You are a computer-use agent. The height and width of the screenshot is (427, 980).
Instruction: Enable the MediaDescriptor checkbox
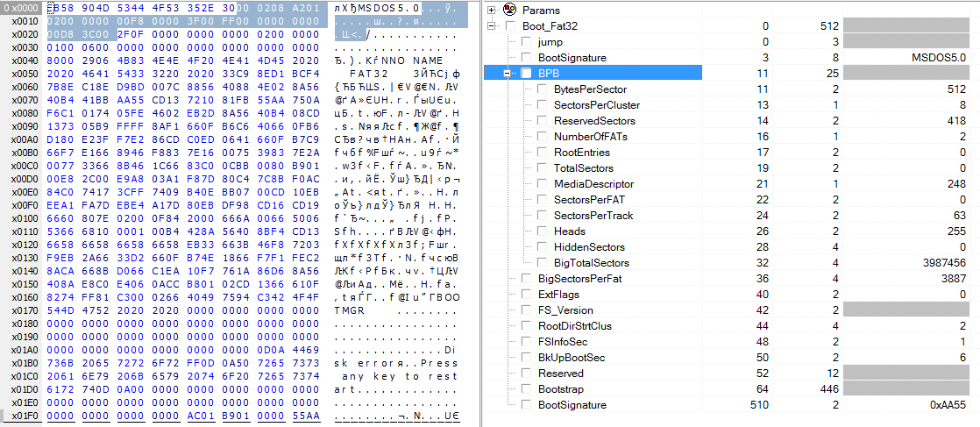pos(541,184)
